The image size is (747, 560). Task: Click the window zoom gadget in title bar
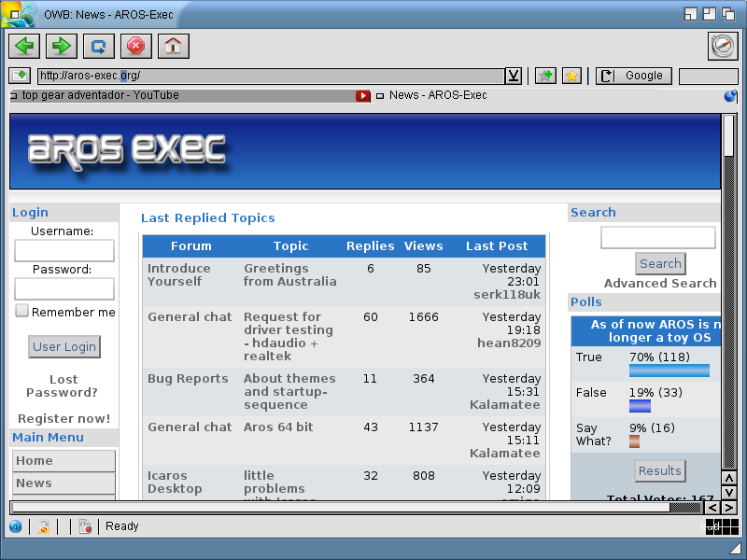710,14
